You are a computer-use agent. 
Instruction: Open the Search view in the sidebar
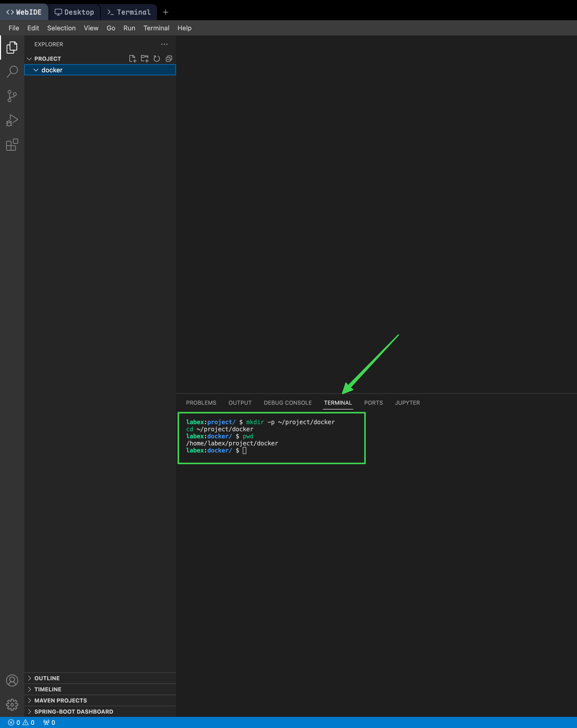pyautogui.click(x=12, y=72)
